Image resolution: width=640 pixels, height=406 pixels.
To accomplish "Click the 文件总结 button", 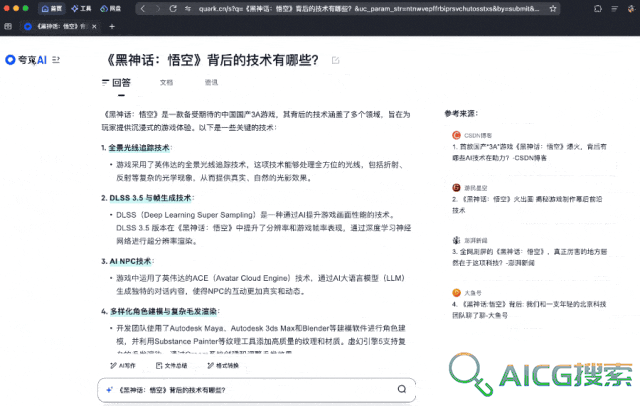I will [171, 366].
